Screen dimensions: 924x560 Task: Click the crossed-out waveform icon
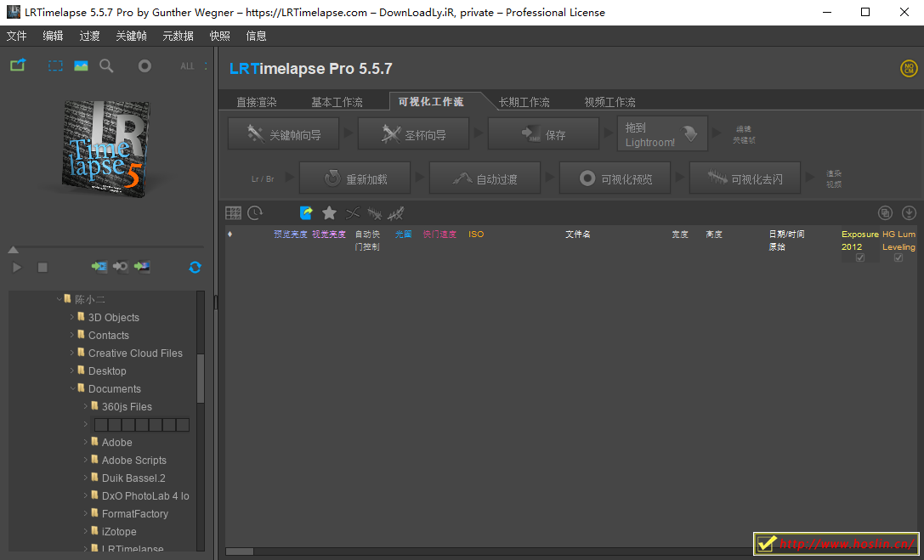[x=396, y=212]
